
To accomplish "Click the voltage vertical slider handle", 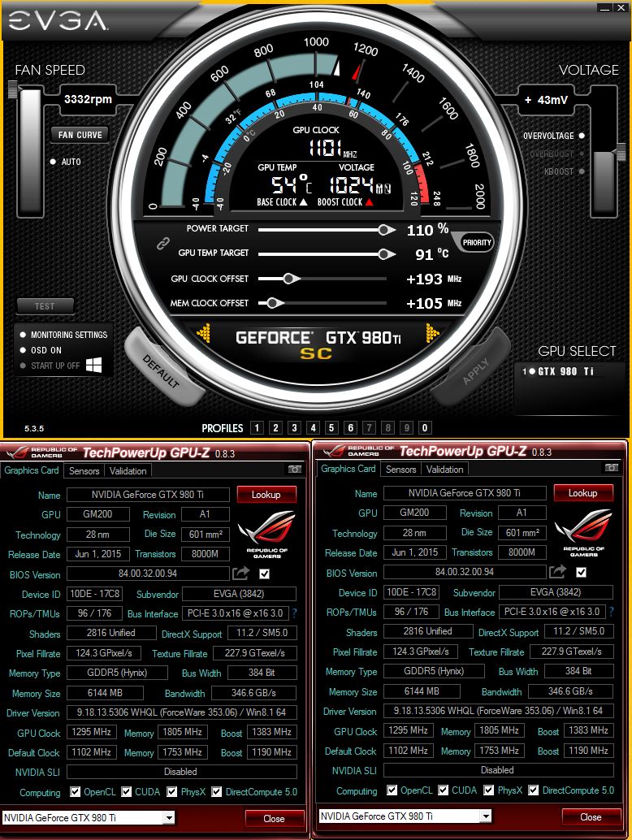I will click(x=620, y=152).
